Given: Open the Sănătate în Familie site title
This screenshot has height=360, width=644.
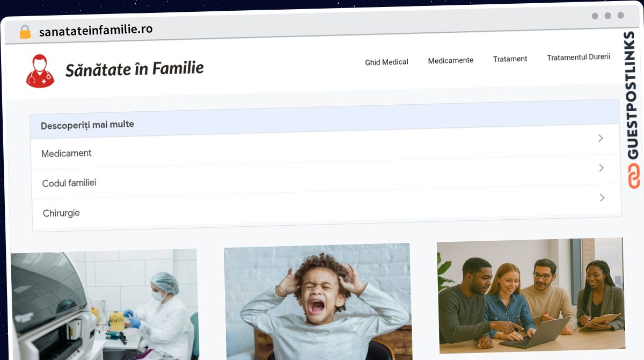Looking at the screenshot, I should pos(134,69).
